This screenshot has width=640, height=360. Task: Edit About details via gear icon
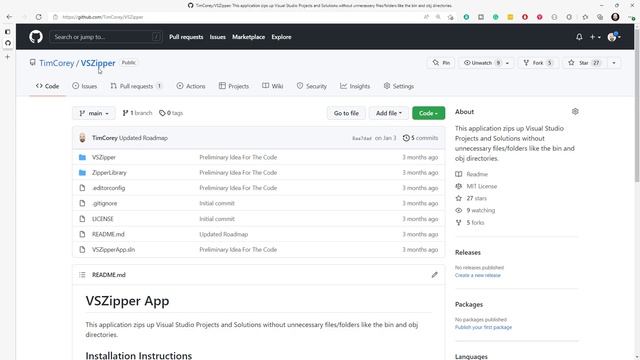tap(575, 111)
